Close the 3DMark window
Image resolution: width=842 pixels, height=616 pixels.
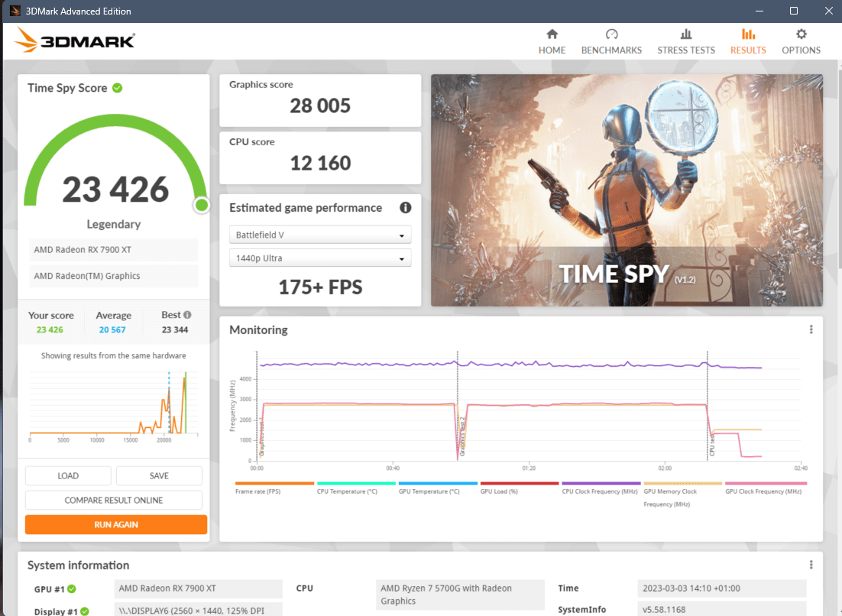(x=828, y=11)
